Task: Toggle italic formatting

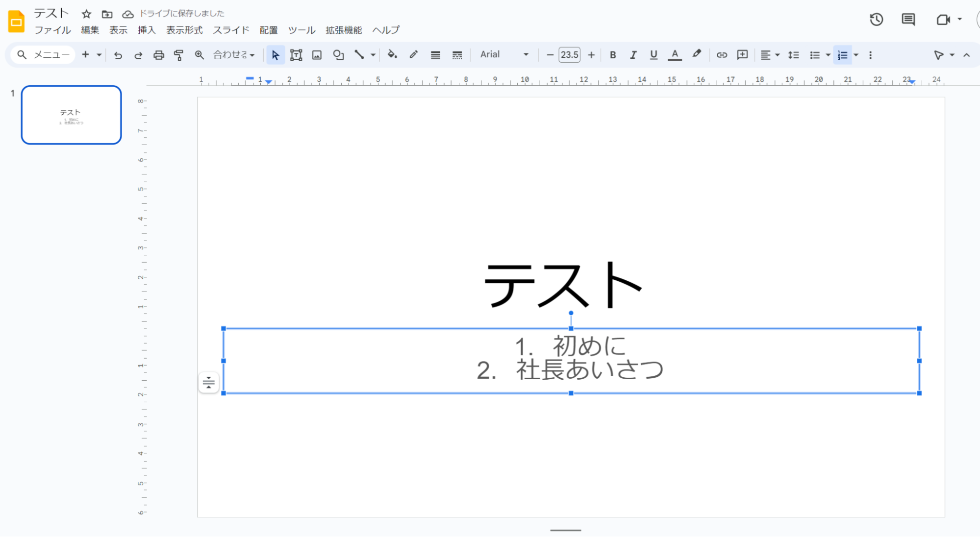Action: click(x=633, y=55)
